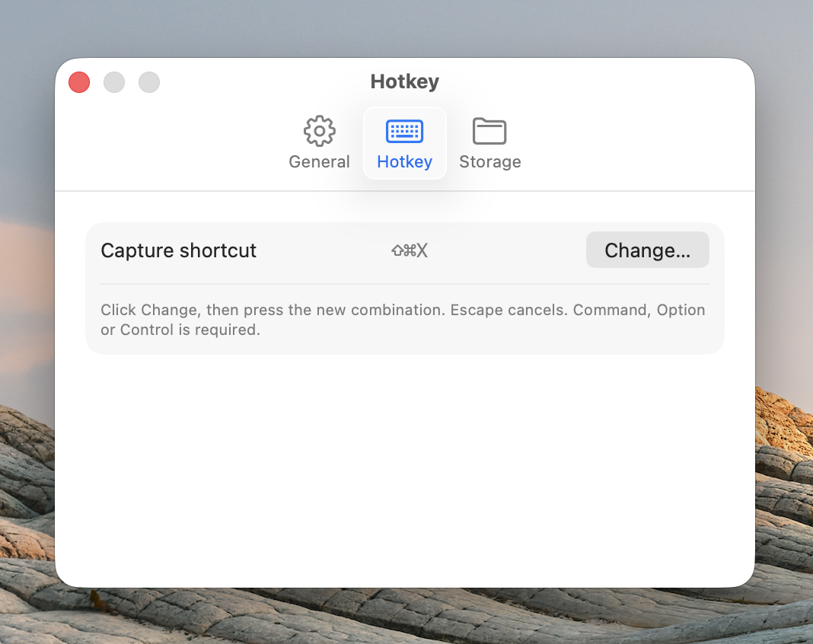813x644 pixels.
Task: Click the blue Hotkey tab label text
Action: [x=404, y=162]
